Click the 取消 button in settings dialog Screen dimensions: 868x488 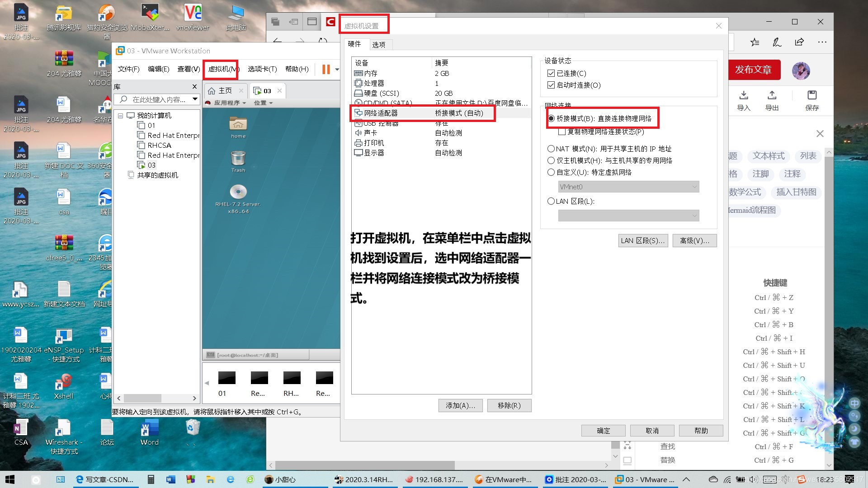click(x=652, y=431)
